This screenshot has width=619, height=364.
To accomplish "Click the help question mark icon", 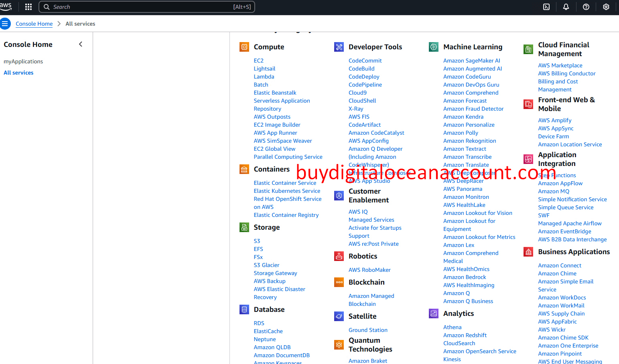I will (x=586, y=7).
